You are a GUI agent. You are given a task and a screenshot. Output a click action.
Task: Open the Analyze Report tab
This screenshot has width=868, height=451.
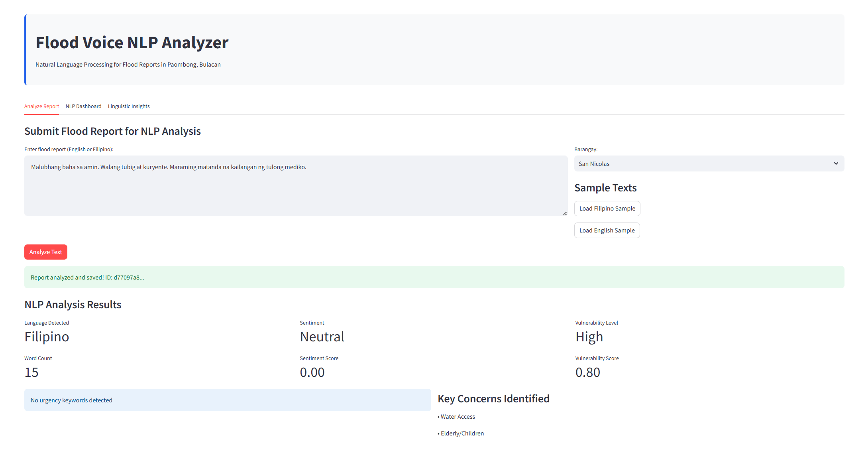[x=41, y=106]
